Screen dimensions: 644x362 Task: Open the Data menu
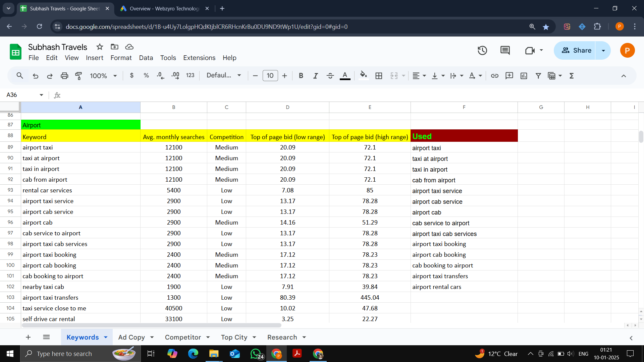coord(146,58)
